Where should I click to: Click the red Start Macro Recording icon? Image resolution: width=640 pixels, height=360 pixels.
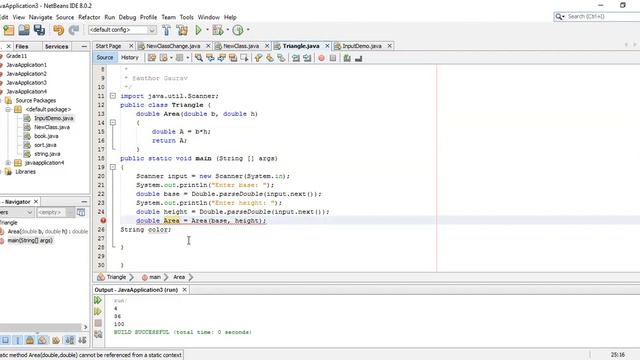coord(322,58)
